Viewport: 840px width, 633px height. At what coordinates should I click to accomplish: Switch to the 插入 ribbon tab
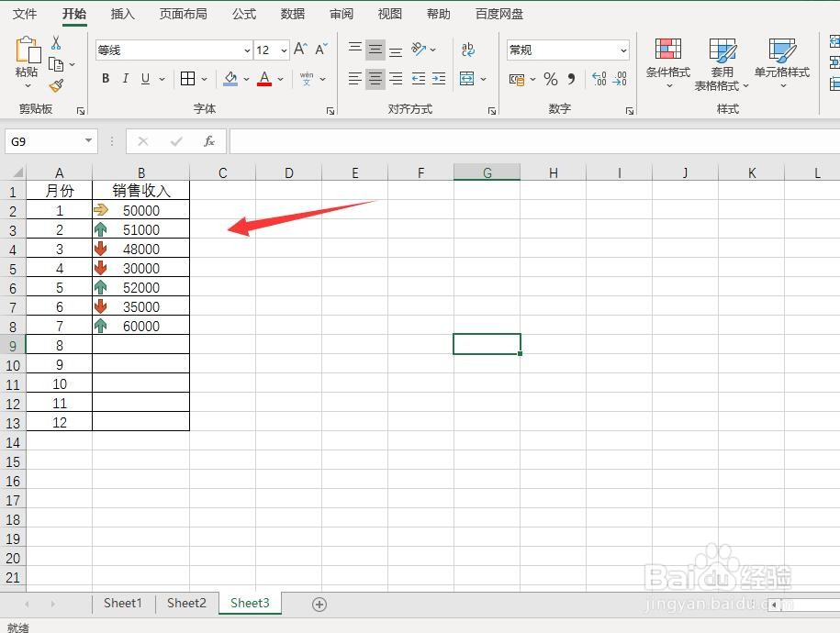122,14
